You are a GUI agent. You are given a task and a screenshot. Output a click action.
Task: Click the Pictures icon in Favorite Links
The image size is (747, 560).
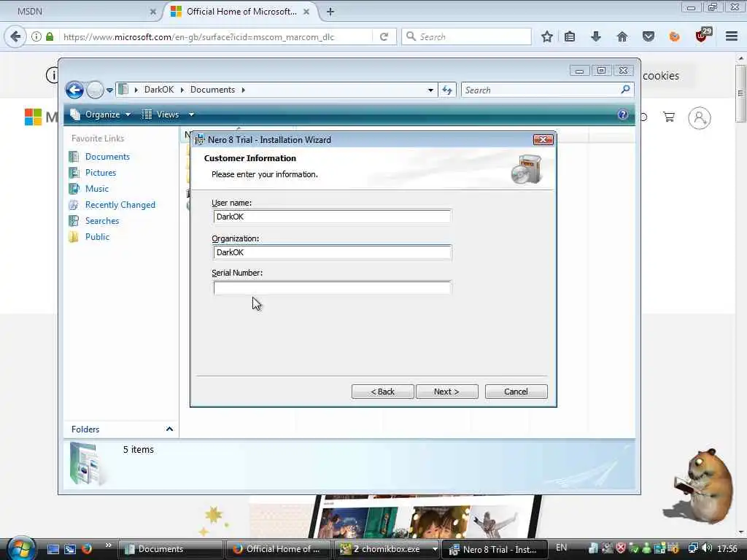[74, 173]
